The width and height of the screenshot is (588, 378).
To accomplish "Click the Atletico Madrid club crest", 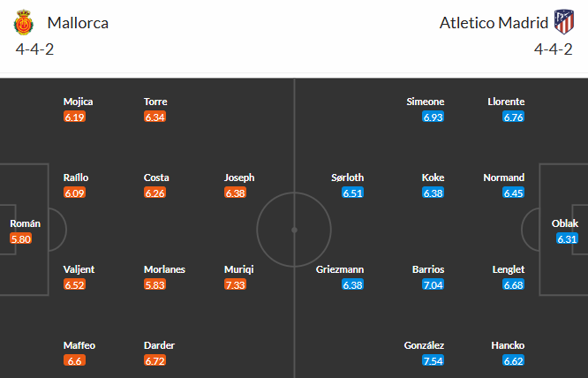I will click(562, 23).
